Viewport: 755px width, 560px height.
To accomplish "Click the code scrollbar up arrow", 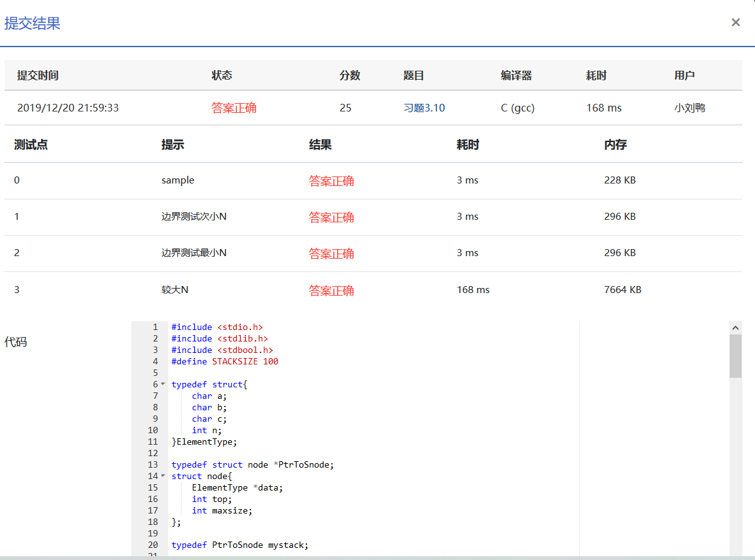I will point(735,328).
